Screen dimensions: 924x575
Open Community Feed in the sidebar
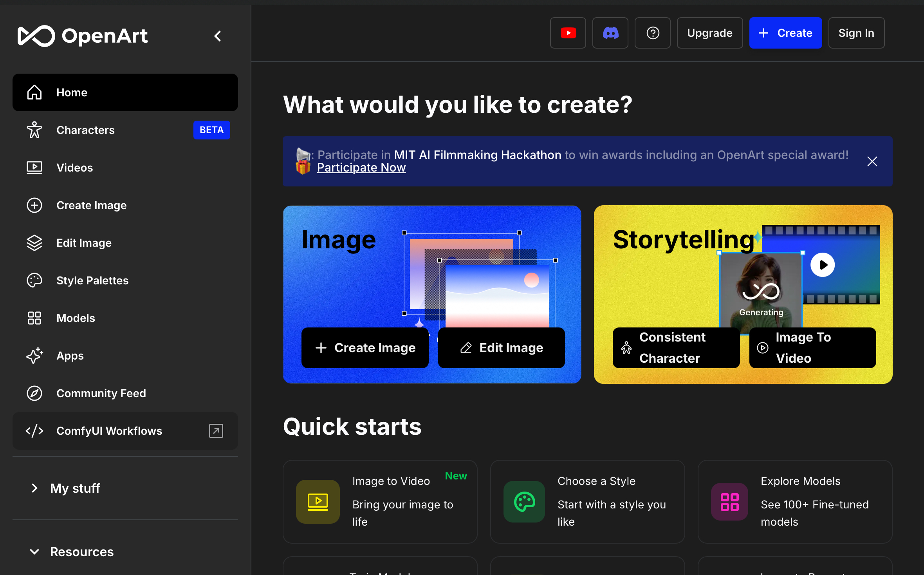point(125,393)
